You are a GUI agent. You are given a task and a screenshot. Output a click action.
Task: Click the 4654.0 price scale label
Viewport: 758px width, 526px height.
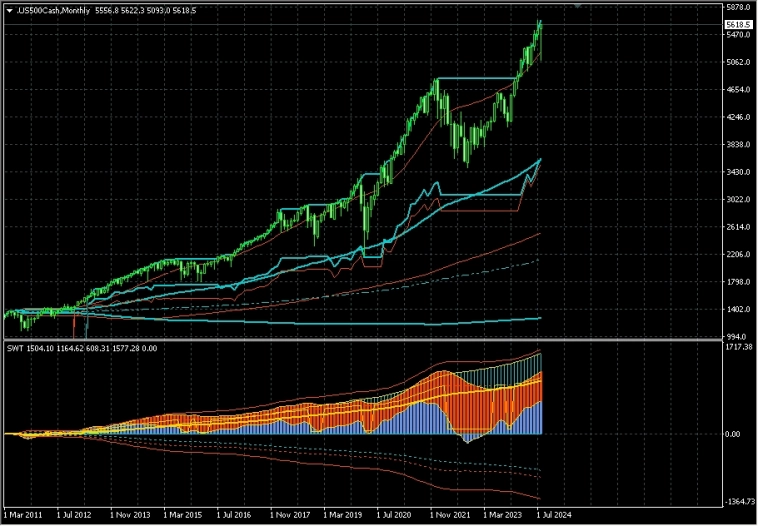pyautogui.click(x=737, y=90)
